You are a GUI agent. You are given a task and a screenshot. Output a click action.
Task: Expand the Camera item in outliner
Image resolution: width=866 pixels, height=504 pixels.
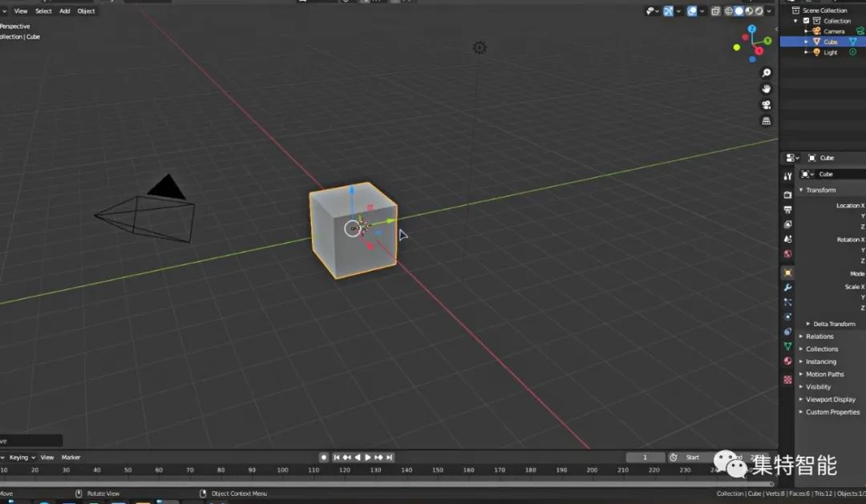807,31
